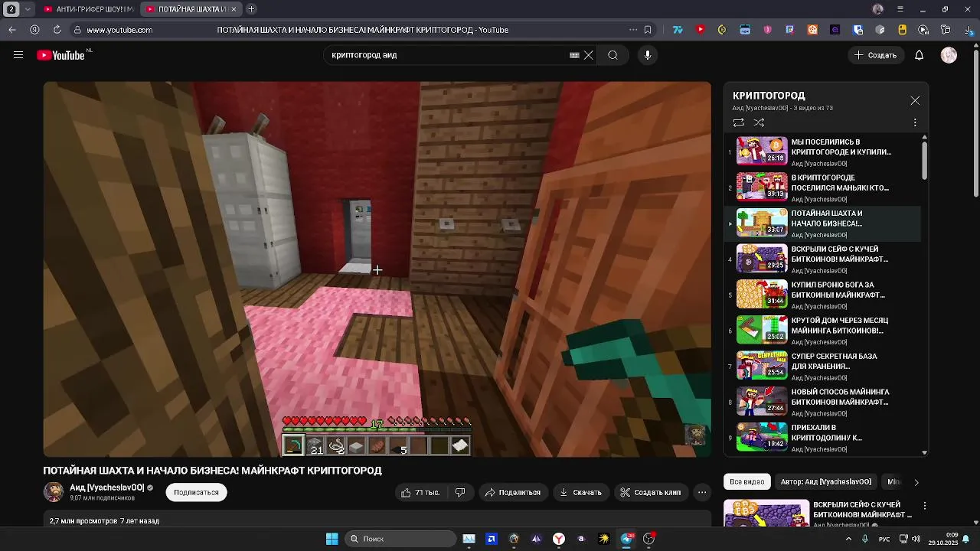Open browser downloads icon
980x551 pixels.
pos(968,30)
